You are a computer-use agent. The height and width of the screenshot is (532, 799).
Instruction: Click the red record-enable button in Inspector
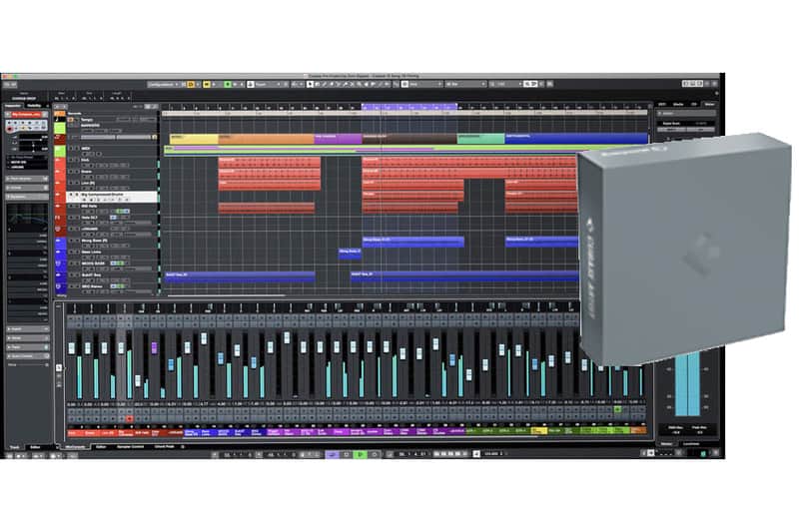(x=10, y=130)
